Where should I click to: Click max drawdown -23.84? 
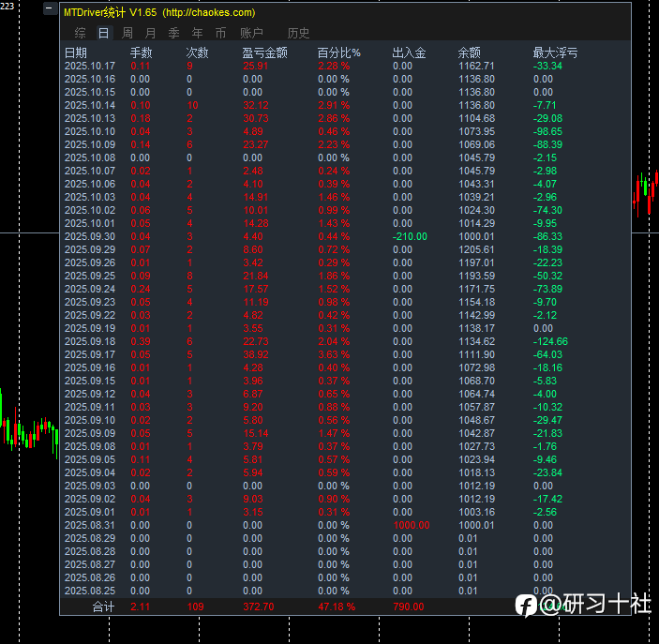pyautogui.click(x=547, y=472)
